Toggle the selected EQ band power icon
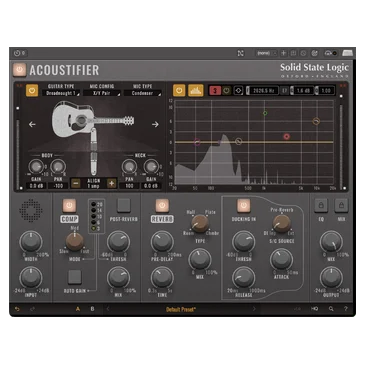 click(x=226, y=90)
